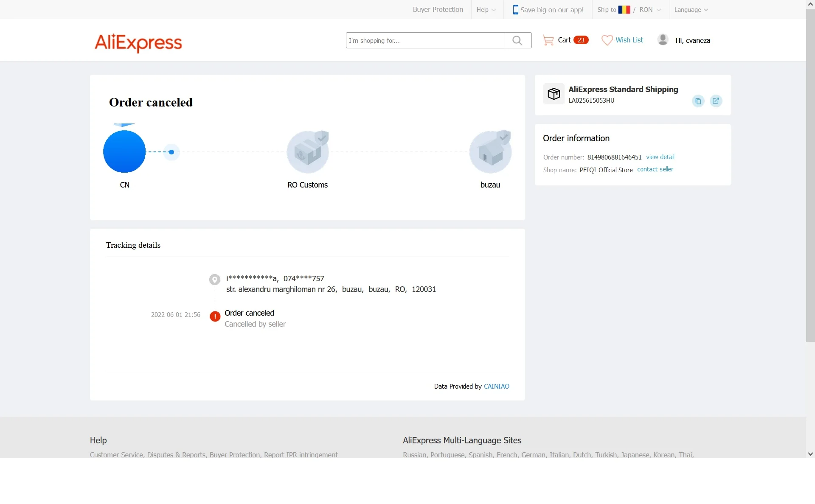The width and height of the screenshot is (815, 504).
Task: Click the AliExpress logo
Action: point(138,42)
